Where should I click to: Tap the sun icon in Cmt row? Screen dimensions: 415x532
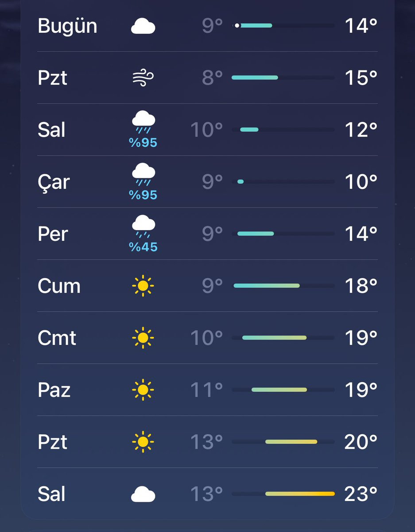tap(143, 338)
